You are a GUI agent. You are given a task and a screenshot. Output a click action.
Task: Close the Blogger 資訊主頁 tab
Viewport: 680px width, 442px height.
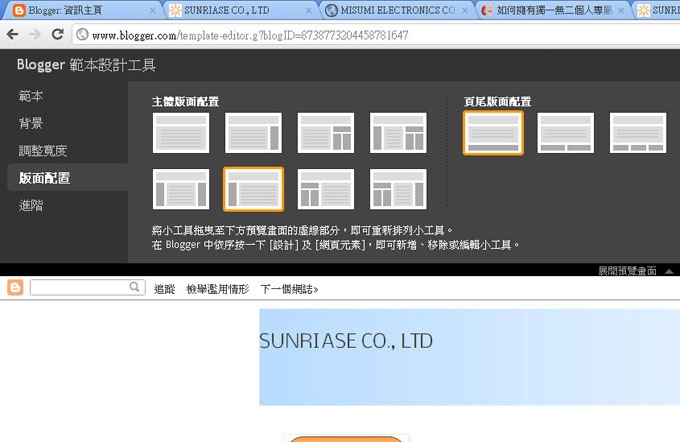153,11
